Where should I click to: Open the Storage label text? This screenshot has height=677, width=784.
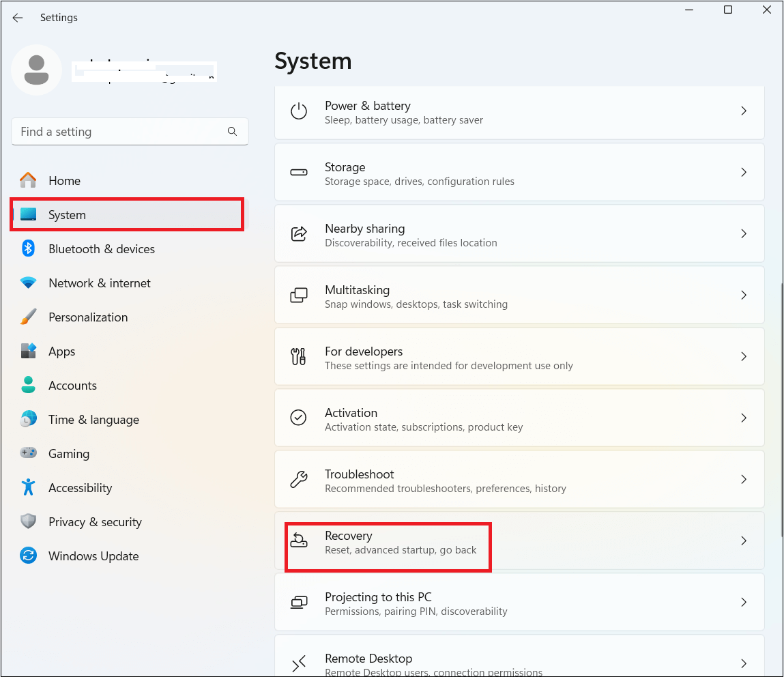coord(345,167)
